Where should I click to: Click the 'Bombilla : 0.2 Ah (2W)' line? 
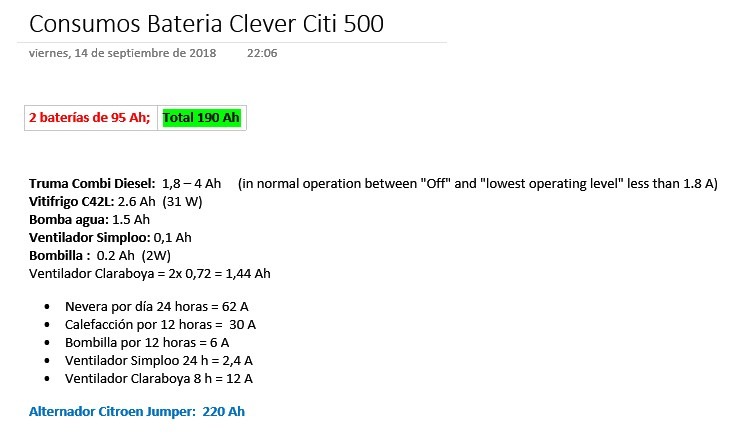coord(100,255)
